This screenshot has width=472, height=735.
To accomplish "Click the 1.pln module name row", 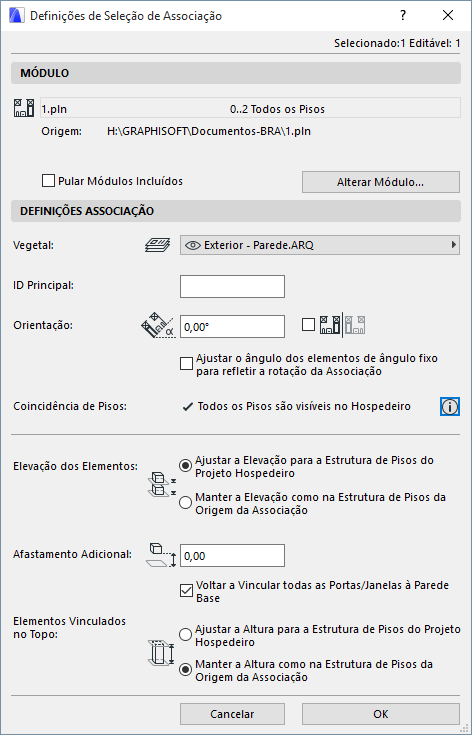I will [250, 108].
